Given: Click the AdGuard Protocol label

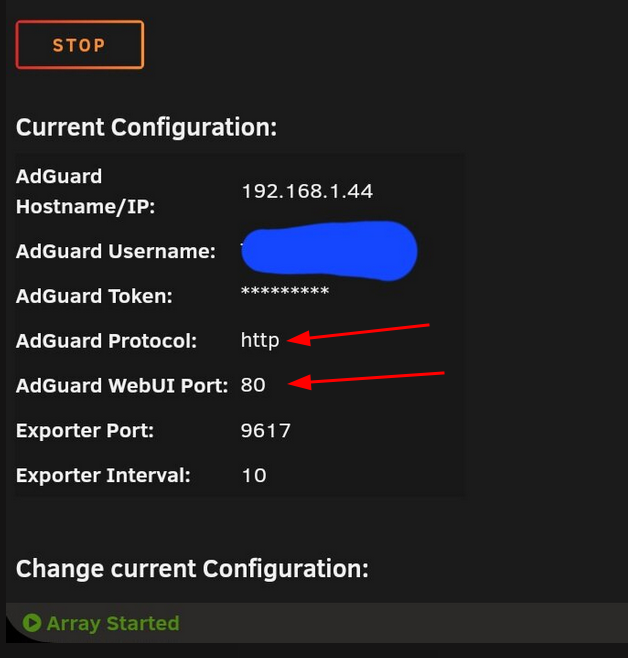Looking at the screenshot, I should coord(107,341).
